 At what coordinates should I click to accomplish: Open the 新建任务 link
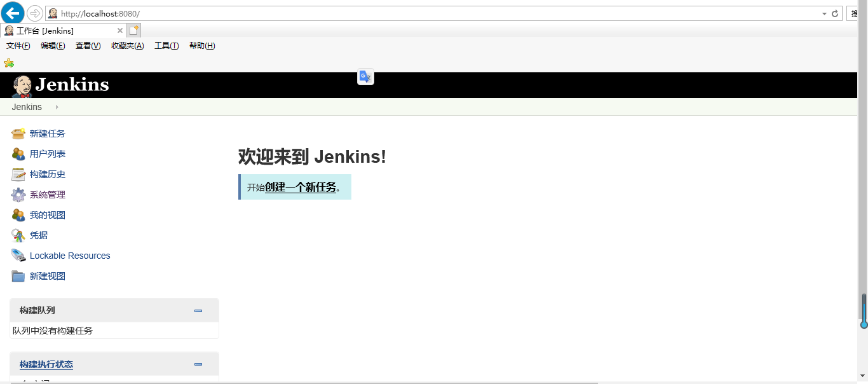point(48,134)
